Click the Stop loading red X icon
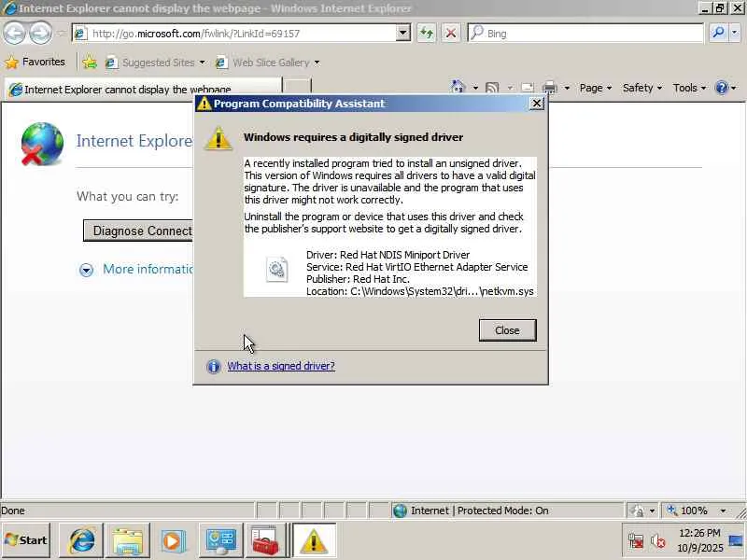Image resolution: width=747 pixels, height=560 pixels. [450, 34]
